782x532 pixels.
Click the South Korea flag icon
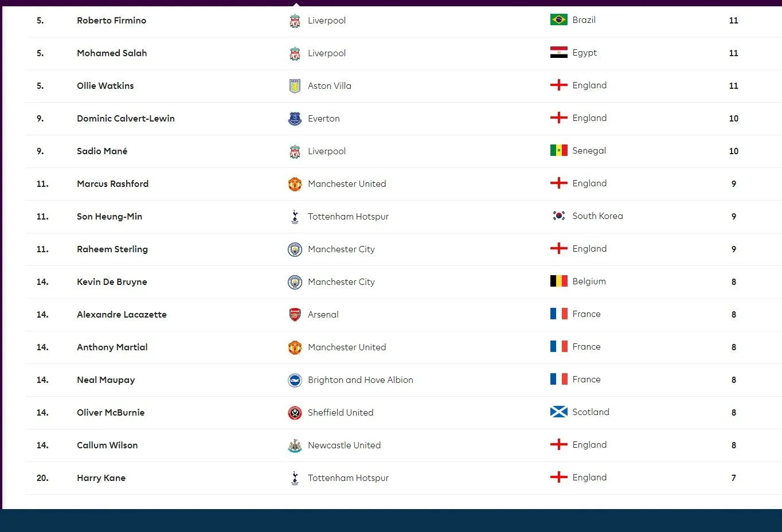[558, 216]
